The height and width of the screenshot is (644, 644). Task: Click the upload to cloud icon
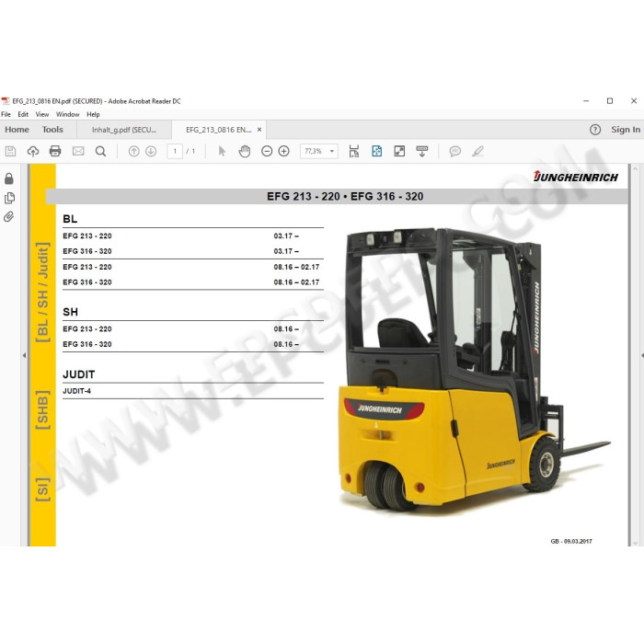coord(33,152)
